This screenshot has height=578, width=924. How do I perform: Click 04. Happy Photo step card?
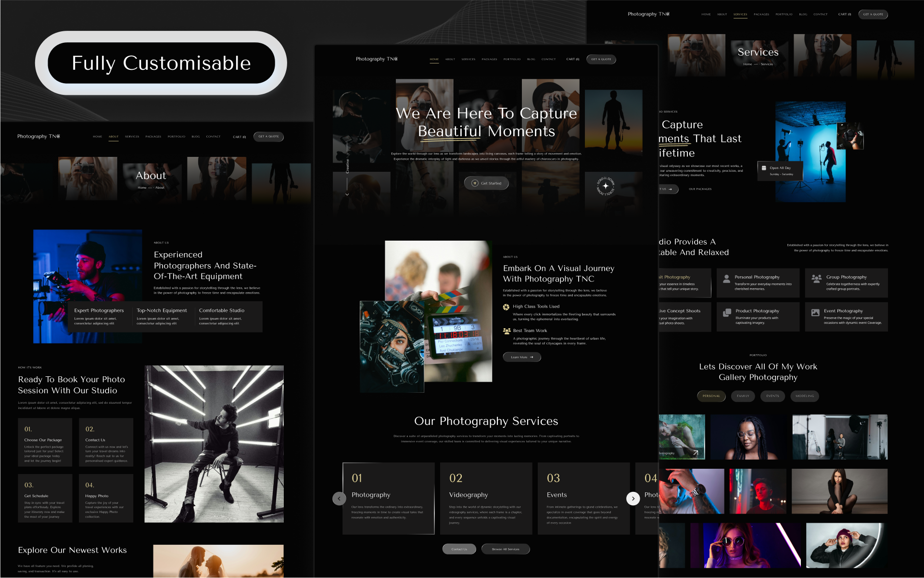click(x=106, y=498)
